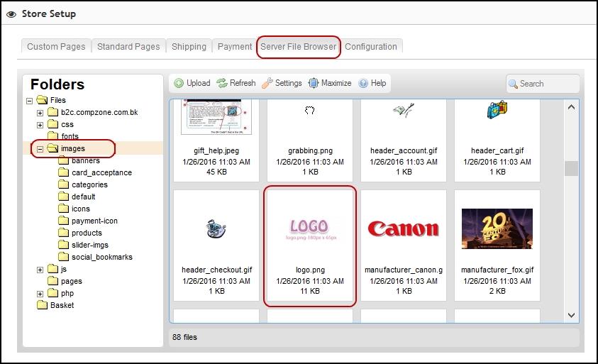The height and width of the screenshot is (364, 598).
Task: Click the js folder icon
Action: click(x=52, y=269)
